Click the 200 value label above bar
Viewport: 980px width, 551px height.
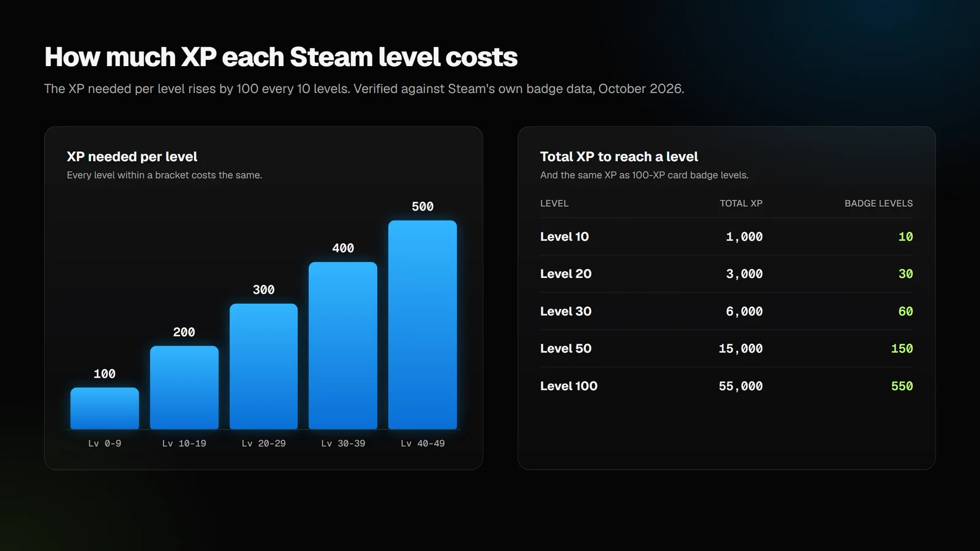coord(184,332)
